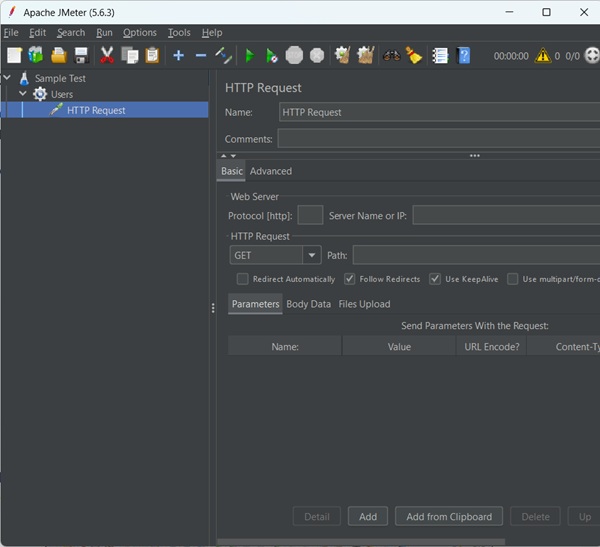Viewport: 600px width, 547px height.
Task: Clear results with the gear broom icon
Action: point(342,56)
